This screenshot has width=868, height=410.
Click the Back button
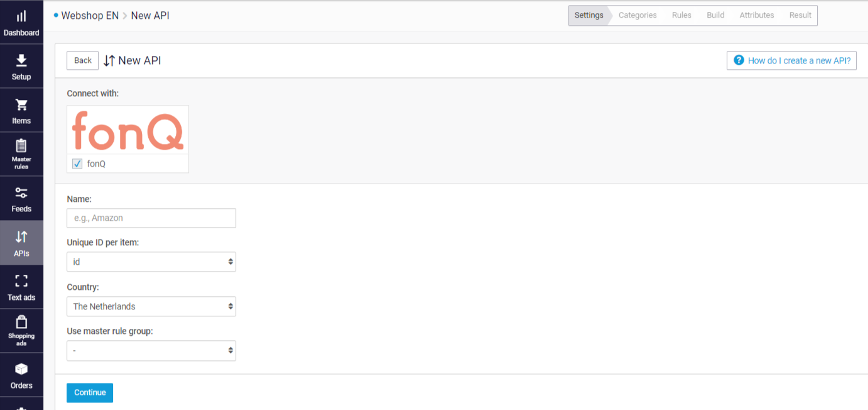[83, 60]
